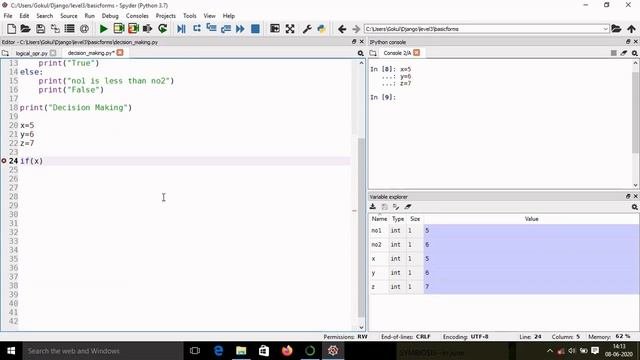Switch to the decision_making.py tab

(x=91, y=53)
